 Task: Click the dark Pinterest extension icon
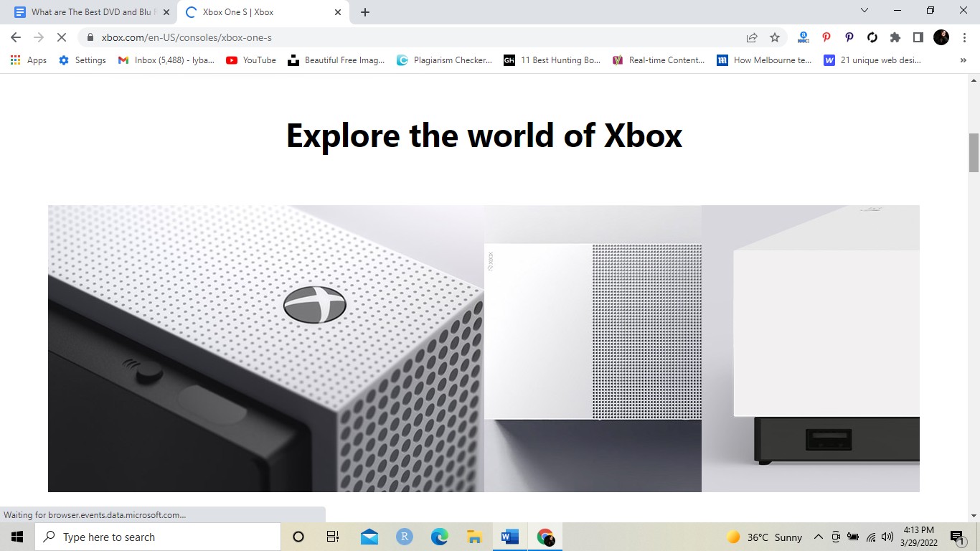849,37
